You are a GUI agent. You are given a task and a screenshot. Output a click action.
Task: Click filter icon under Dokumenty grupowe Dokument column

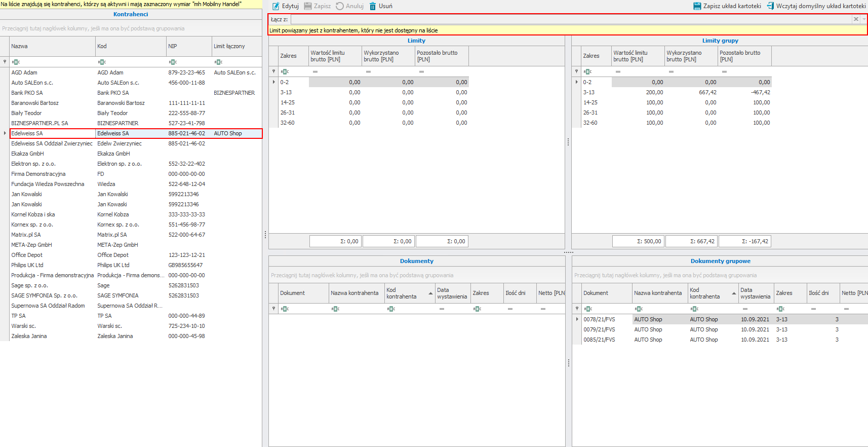588,309
